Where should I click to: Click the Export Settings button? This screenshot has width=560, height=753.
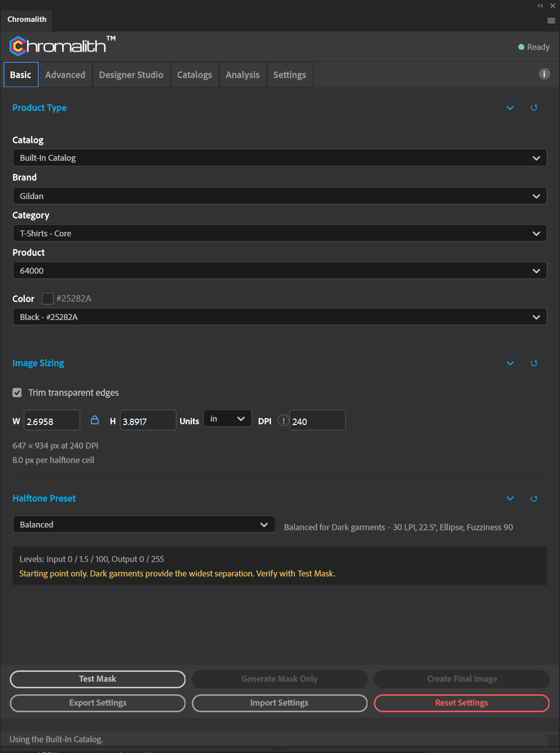[x=97, y=703]
